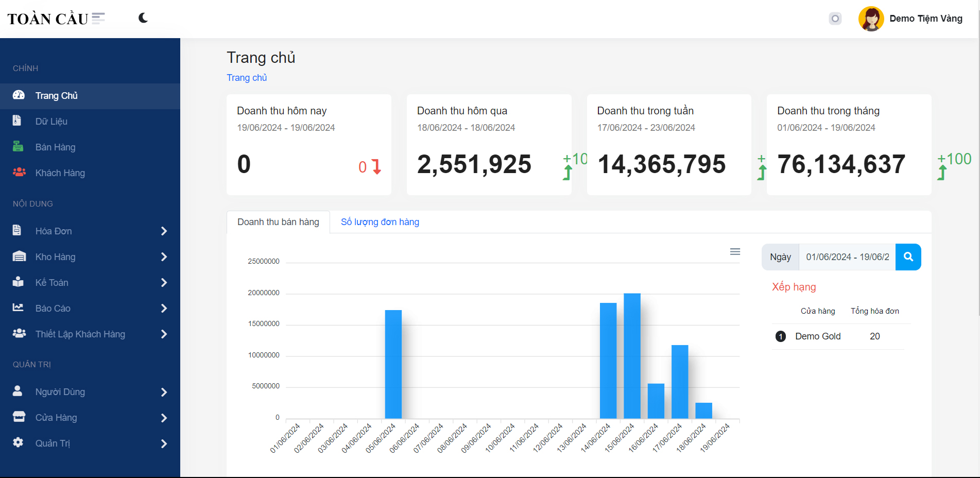Click the 14/06/2024 chart bar
The height and width of the screenshot is (478, 980).
608,361
